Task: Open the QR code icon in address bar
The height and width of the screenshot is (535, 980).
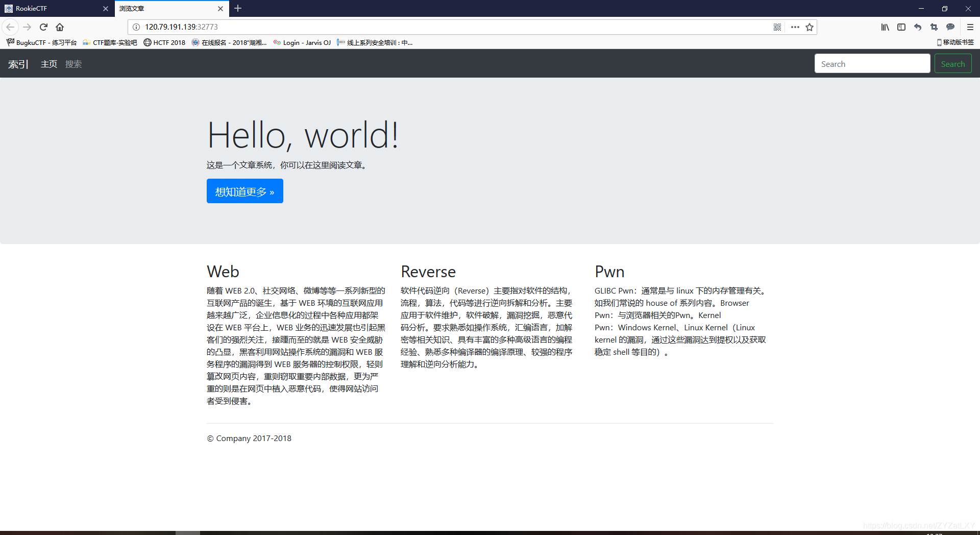Action: [777, 27]
